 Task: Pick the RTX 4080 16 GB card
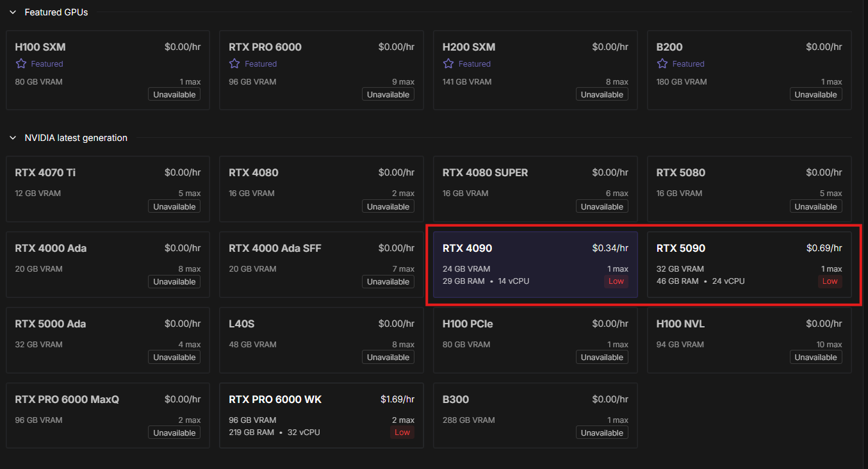(x=322, y=189)
